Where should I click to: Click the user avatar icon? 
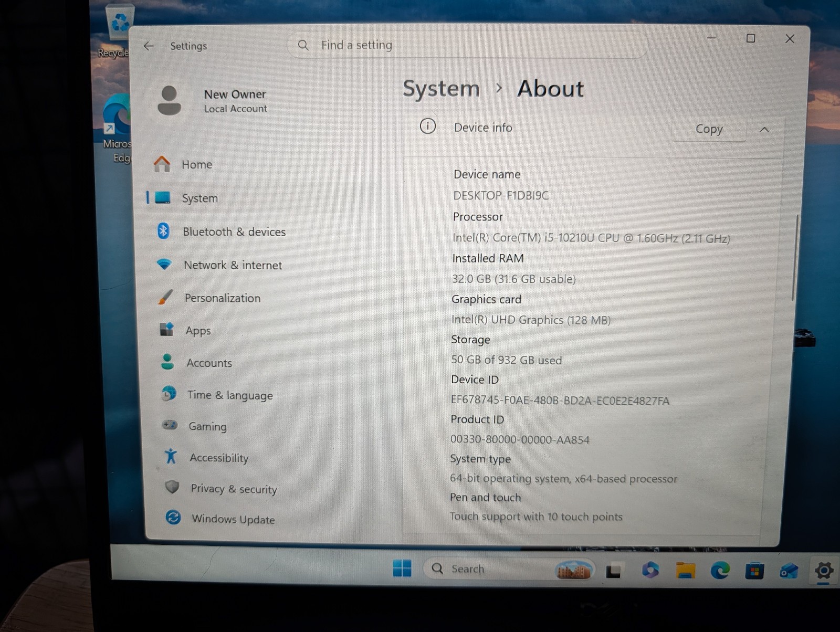coord(169,100)
